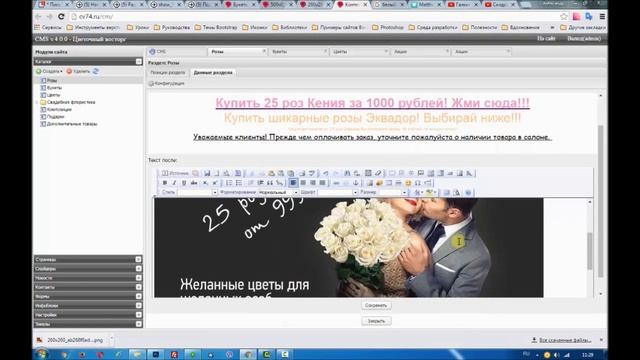The image size is (640, 360).
Task: Open the background color picker
Action: [x=430, y=192]
